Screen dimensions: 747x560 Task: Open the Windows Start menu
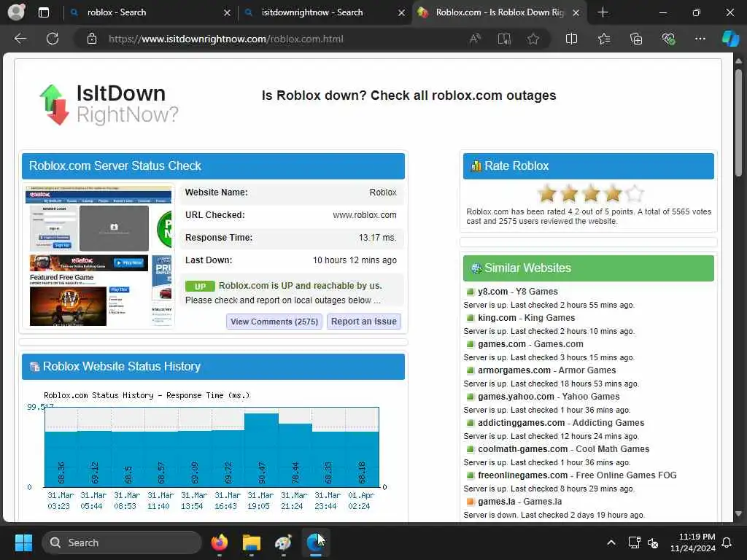pyautogui.click(x=23, y=542)
